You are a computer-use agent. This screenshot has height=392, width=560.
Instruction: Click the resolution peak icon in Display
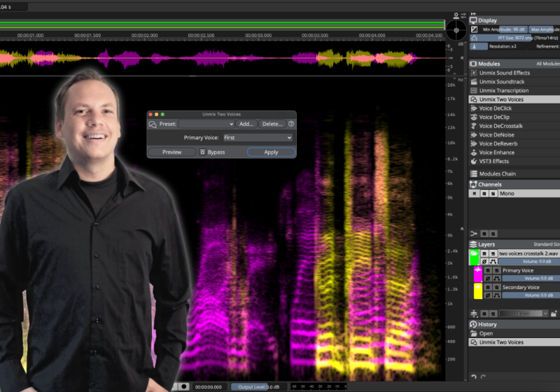click(475, 46)
